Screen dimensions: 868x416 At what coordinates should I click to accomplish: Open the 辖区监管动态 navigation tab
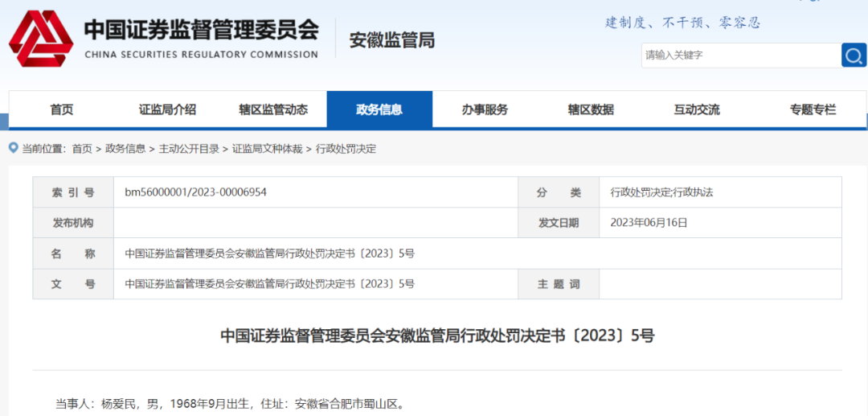coord(273,109)
